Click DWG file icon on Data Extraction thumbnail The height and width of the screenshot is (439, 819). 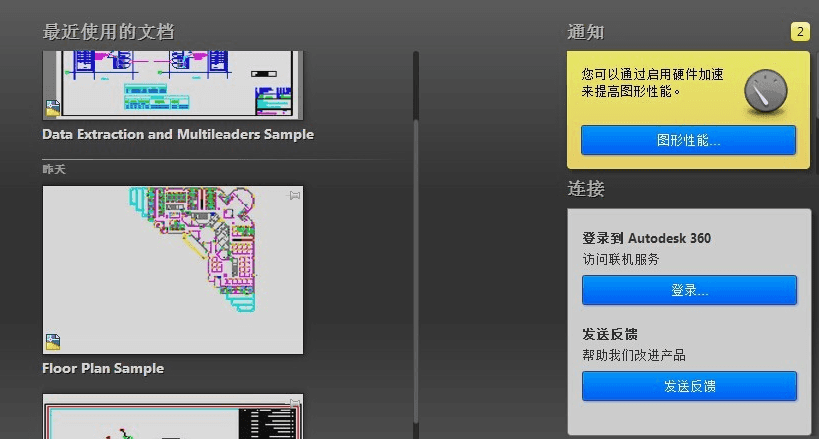[x=52, y=109]
